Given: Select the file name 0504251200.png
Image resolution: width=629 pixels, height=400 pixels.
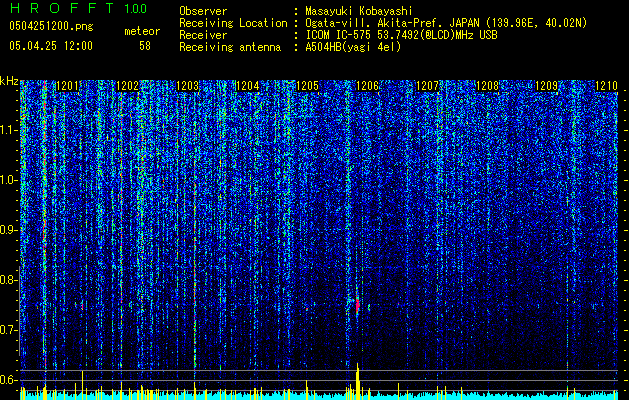Looking at the screenshot, I should coord(51,27).
